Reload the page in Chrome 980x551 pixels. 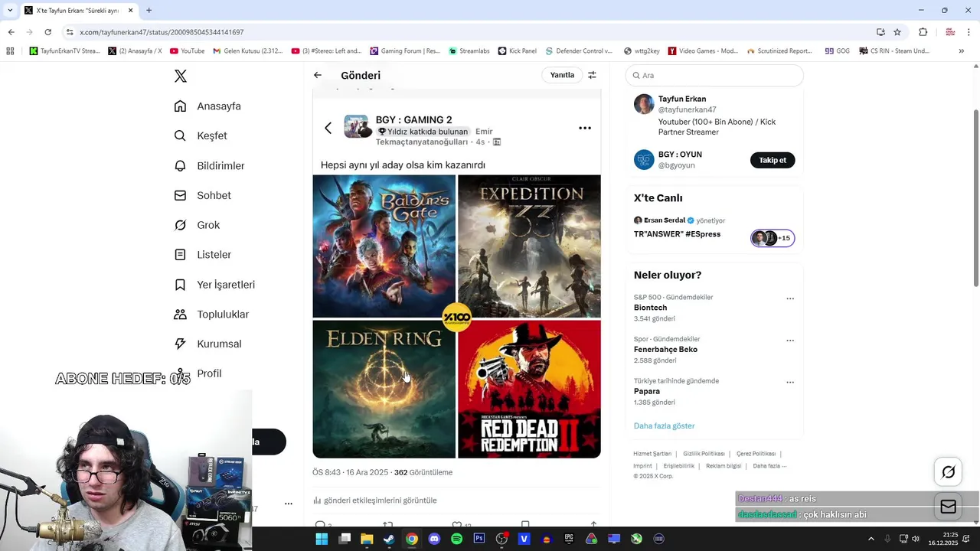coord(47,32)
